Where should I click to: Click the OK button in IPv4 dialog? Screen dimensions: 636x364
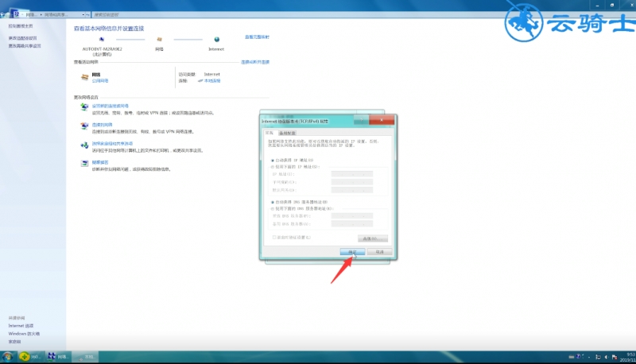tap(352, 252)
